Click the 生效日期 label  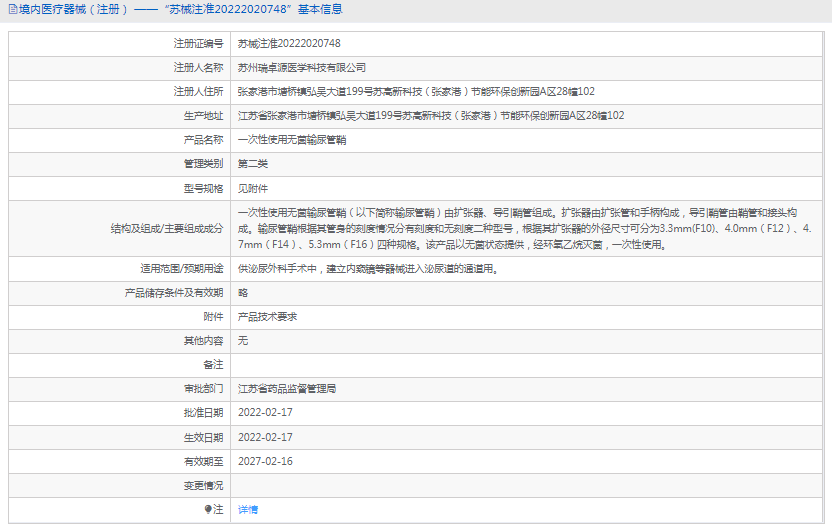[x=204, y=438]
